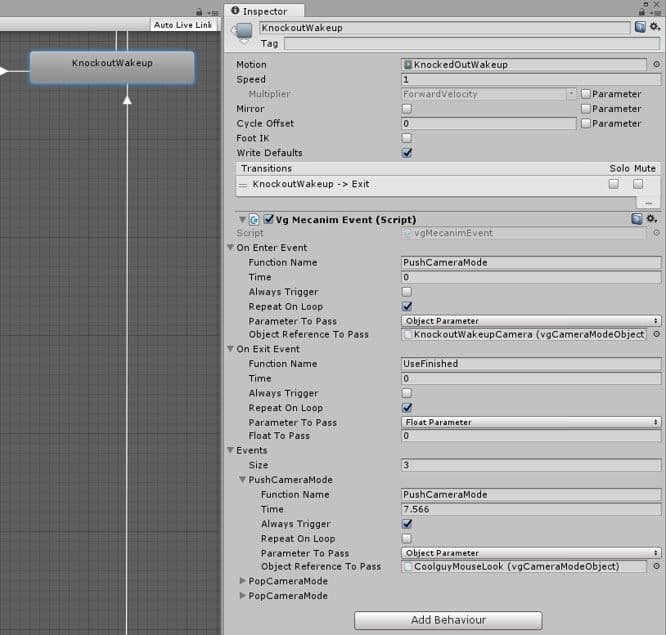Check Solo for KnockoutWakeup -> Exit transition
This screenshot has height=635, width=666.
pyautogui.click(x=613, y=184)
